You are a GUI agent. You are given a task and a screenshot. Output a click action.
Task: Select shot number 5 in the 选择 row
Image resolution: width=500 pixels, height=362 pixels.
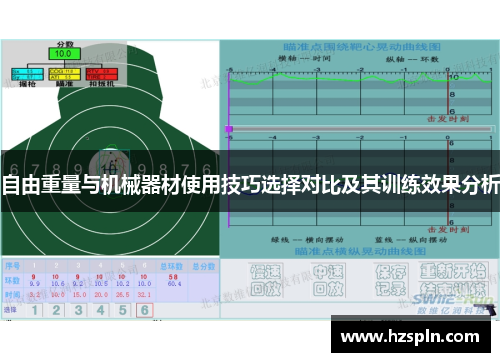[122, 310]
